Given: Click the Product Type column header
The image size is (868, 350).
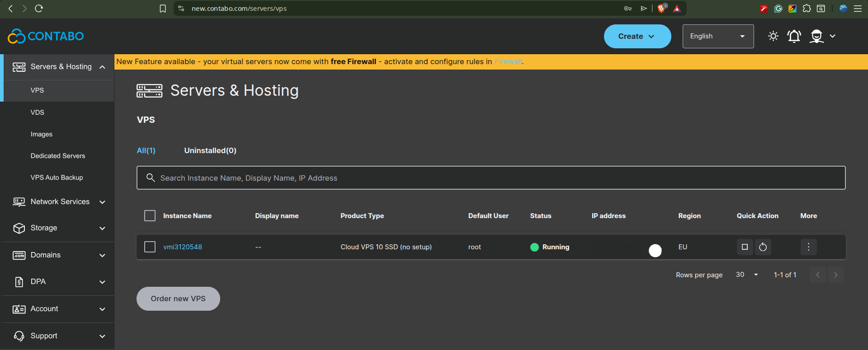Looking at the screenshot, I should (x=362, y=216).
